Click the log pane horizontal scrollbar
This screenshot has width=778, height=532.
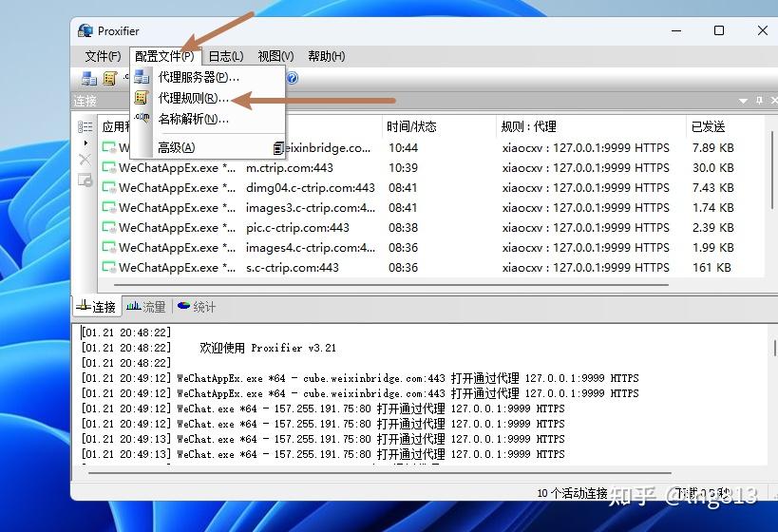380,473
